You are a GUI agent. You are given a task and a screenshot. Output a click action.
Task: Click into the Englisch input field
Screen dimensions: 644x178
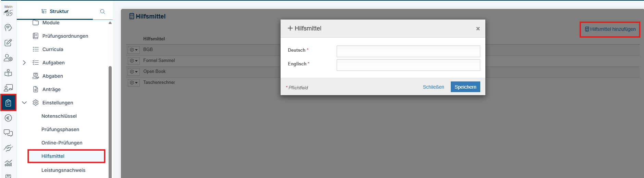click(x=408, y=65)
